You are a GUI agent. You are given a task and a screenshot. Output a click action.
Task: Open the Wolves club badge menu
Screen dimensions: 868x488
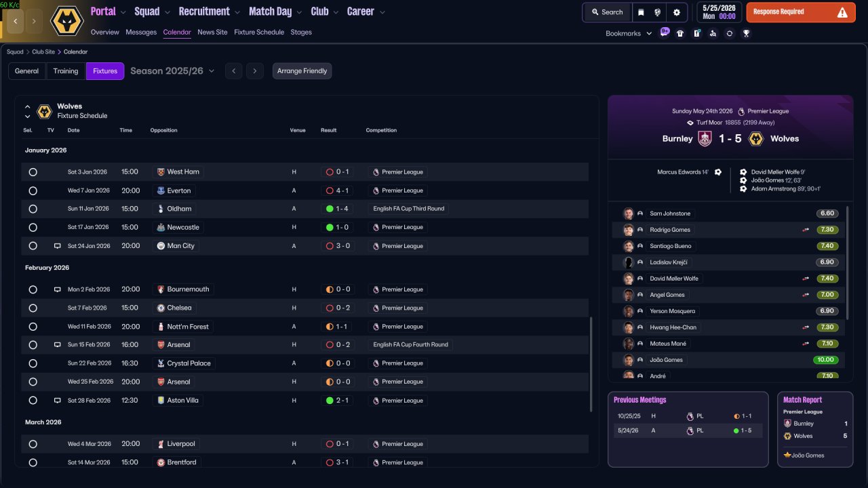tap(67, 21)
